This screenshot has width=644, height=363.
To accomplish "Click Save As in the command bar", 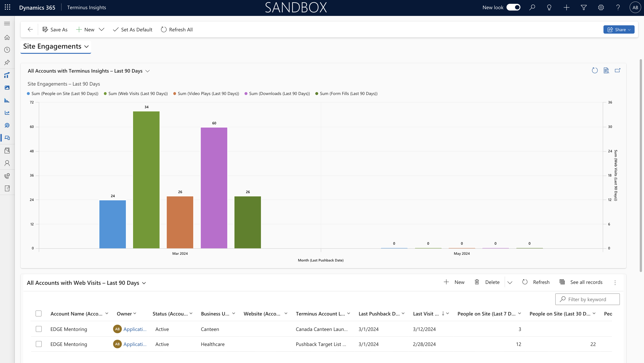I will click(55, 30).
